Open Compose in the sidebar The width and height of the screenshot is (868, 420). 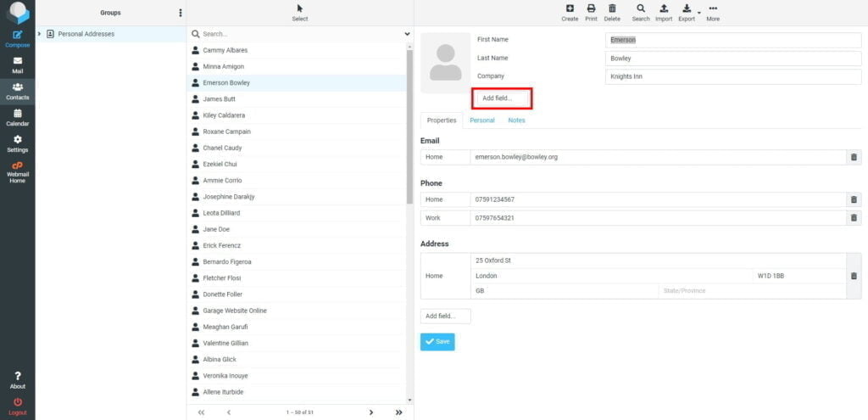[x=17, y=39]
